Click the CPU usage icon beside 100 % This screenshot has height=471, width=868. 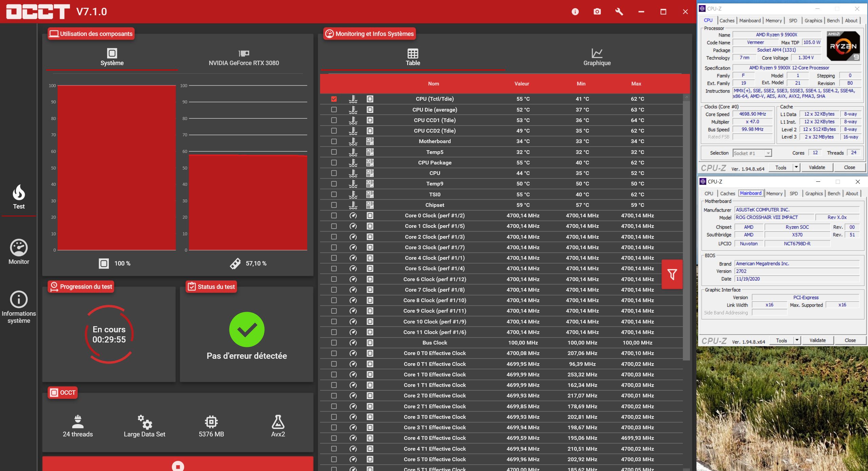104,263
